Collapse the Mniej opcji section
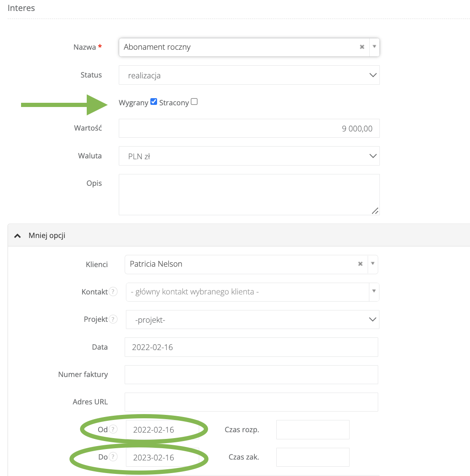 click(x=18, y=236)
